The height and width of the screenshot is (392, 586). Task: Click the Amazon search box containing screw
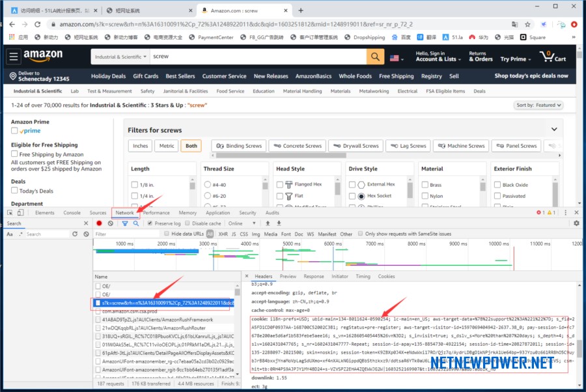pyautogui.click(x=258, y=57)
